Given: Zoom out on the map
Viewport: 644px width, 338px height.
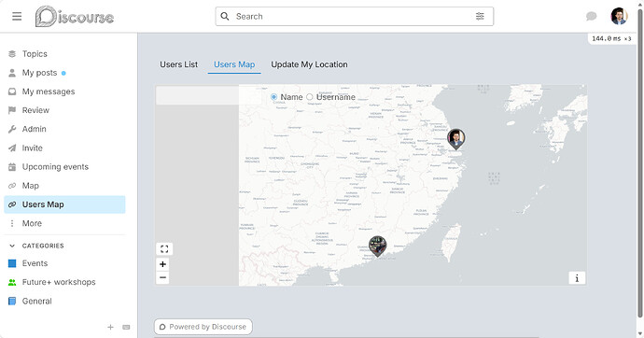Looking at the screenshot, I should [x=162, y=277].
